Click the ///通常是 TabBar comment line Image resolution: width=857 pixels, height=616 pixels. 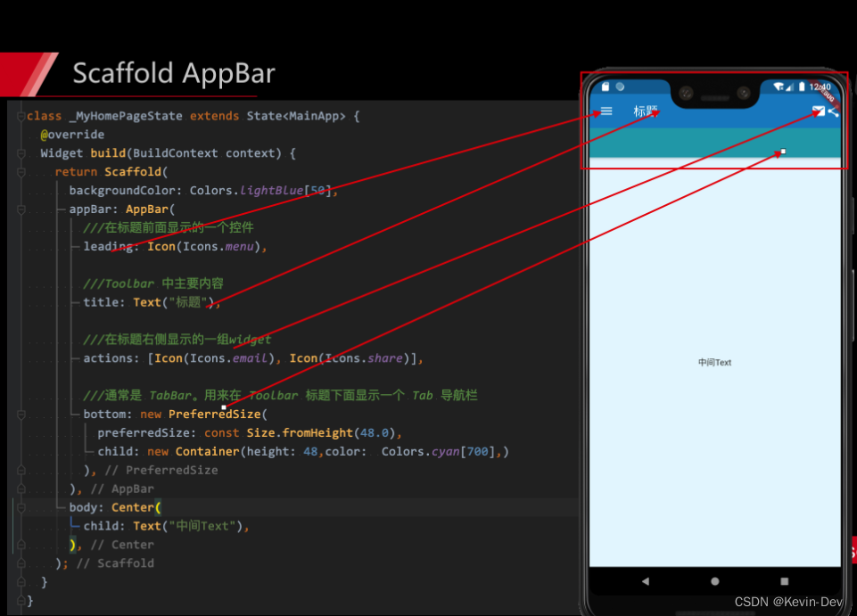pos(280,395)
